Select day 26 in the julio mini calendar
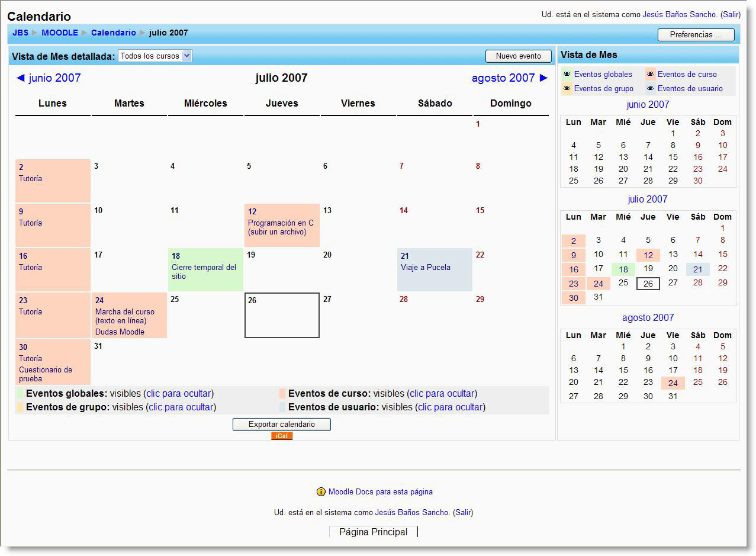The image size is (756, 556). [648, 284]
